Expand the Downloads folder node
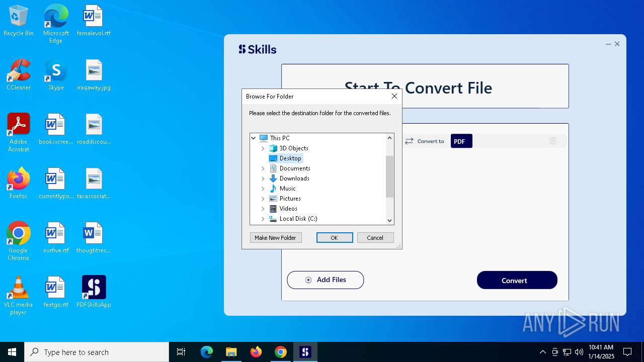Image resolution: width=644 pixels, height=362 pixels. click(263, 178)
